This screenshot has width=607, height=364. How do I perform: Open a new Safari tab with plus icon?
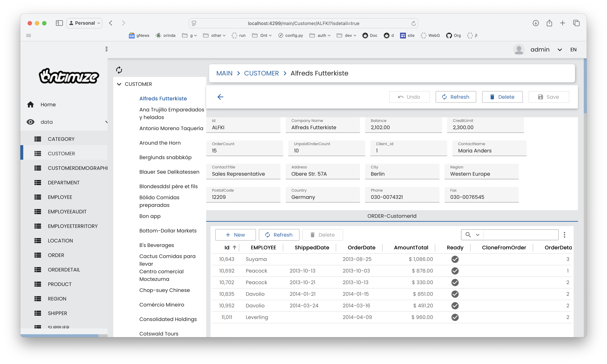(563, 23)
